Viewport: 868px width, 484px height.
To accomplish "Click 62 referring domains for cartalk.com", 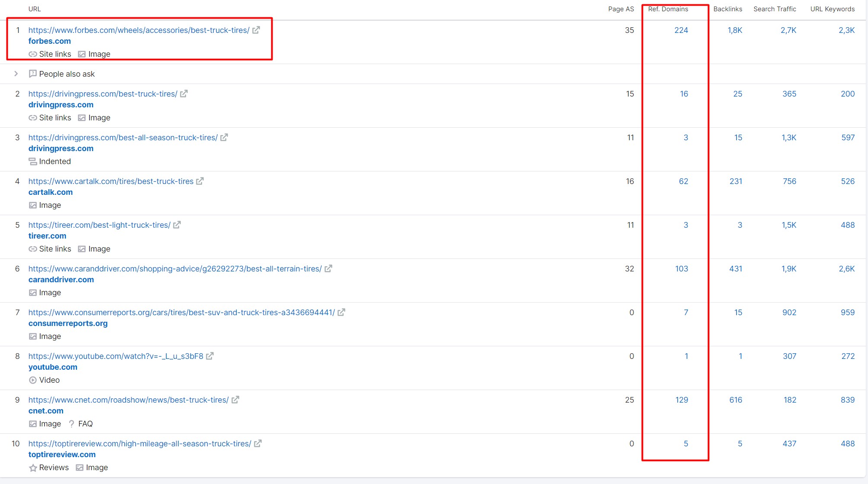I will pos(683,181).
